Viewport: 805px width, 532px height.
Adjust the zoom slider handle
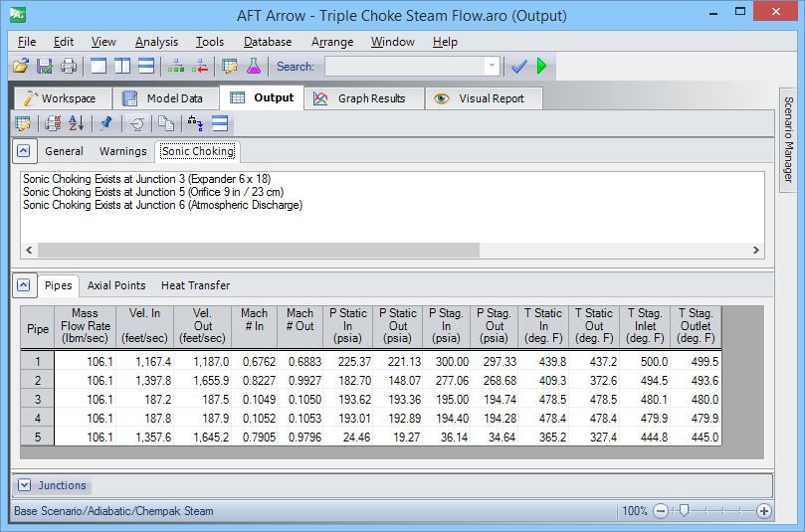tap(684, 511)
